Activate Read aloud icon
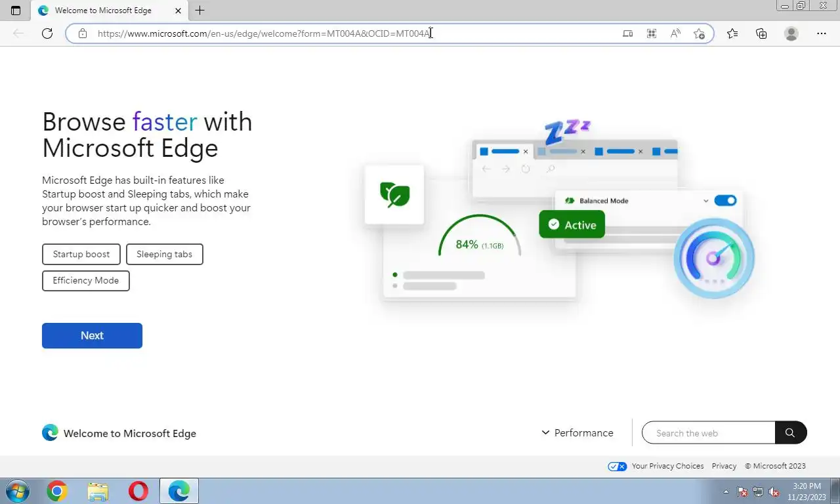This screenshot has width=840, height=504. pyautogui.click(x=675, y=33)
